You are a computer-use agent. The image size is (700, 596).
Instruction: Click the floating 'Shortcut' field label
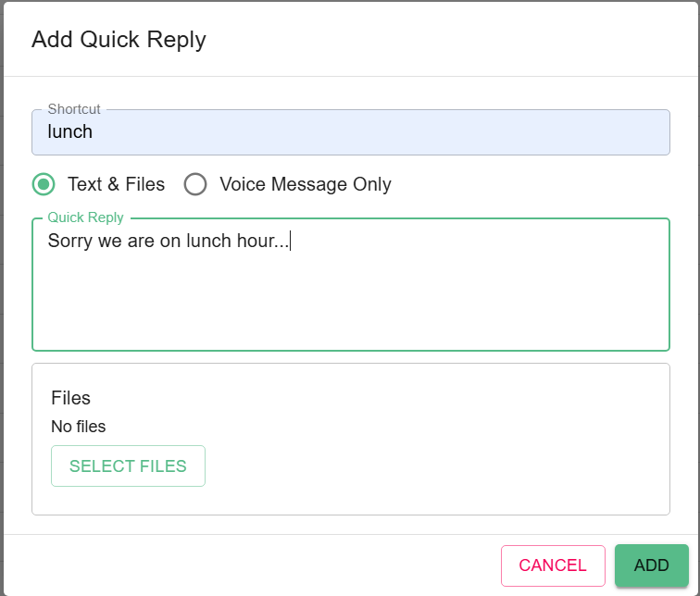click(74, 109)
